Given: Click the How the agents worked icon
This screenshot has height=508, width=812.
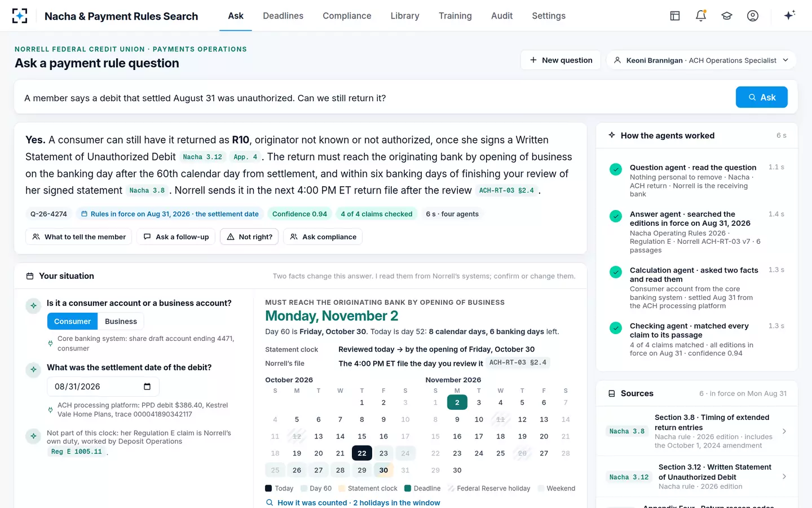Looking at the screenshot, I should (612, 135).
